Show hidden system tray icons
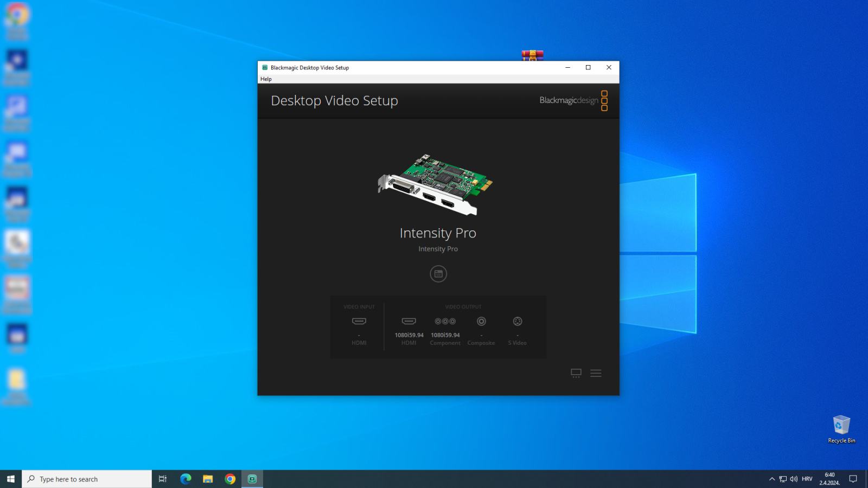The width and height of the screenshot is (868, 488). tap(772, 479)
